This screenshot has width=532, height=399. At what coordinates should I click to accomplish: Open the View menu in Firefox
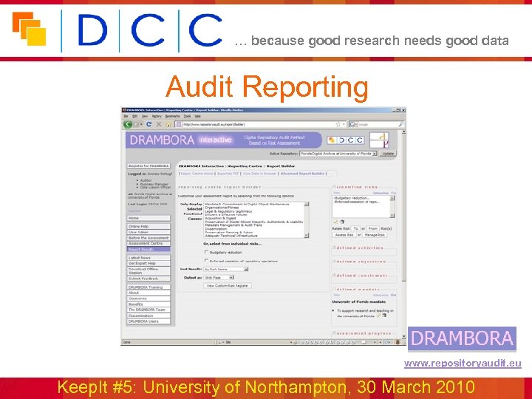(x=145, y=116)
